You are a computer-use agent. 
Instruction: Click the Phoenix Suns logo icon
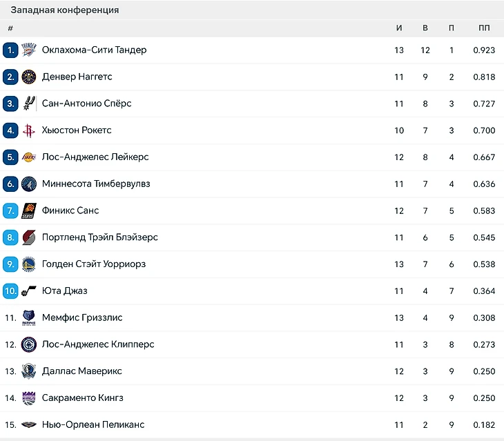[28, 210]
